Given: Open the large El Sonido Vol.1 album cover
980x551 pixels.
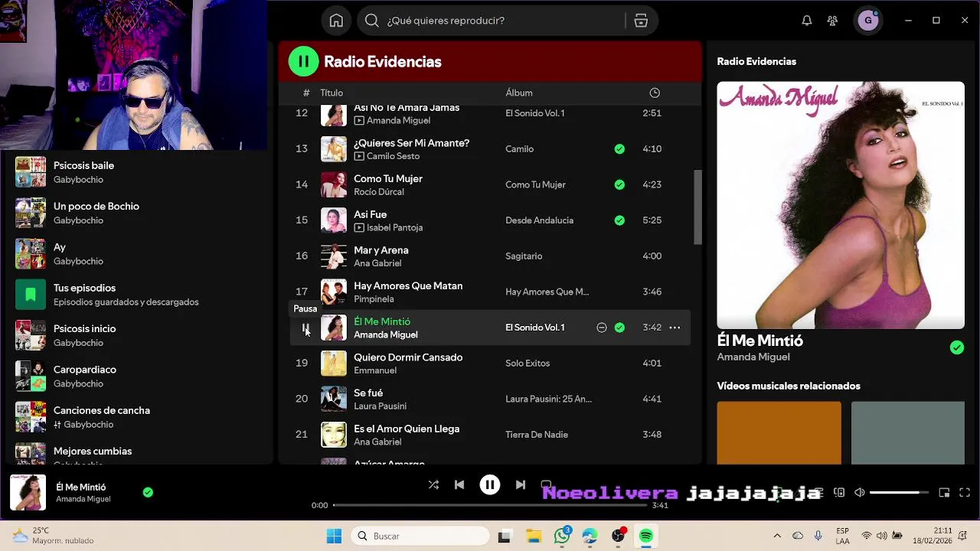Looking at the screenshot, I should 841,205.
